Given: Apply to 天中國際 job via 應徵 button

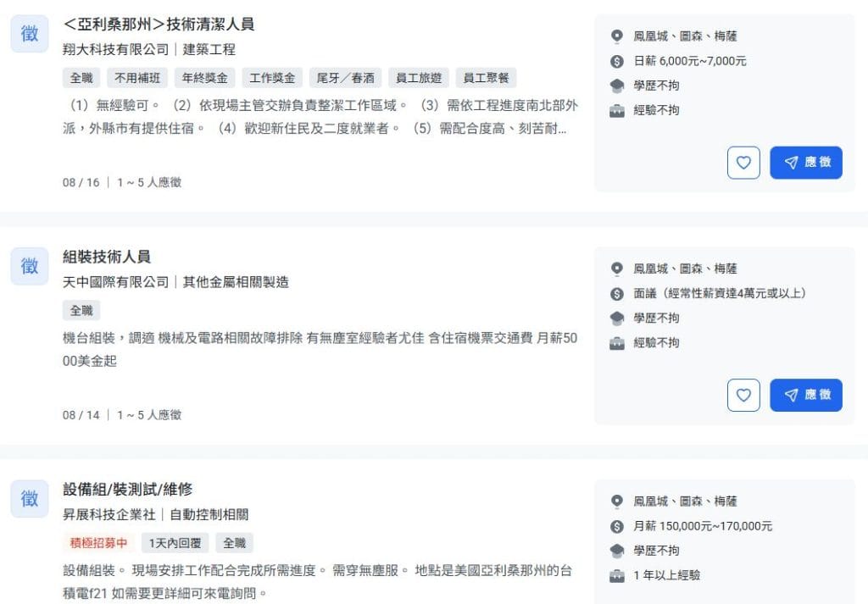Looking at the screenshot, I should point(805,395).
